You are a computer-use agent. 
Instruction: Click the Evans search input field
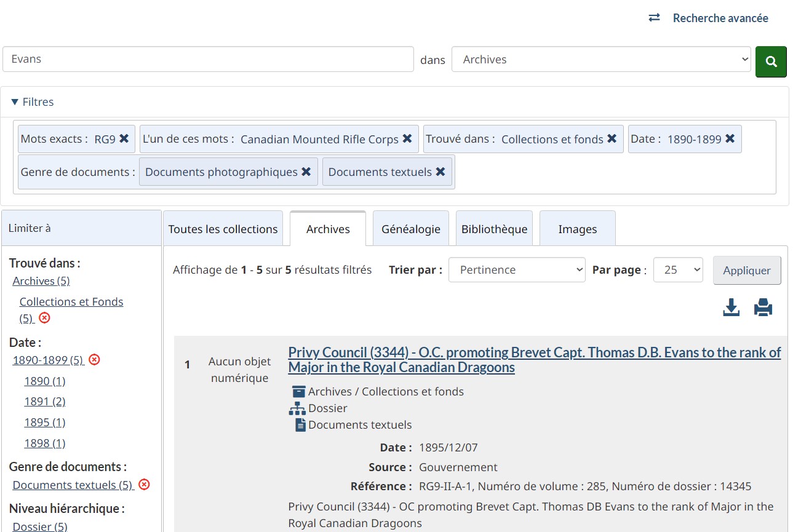(x=208, y=60)
